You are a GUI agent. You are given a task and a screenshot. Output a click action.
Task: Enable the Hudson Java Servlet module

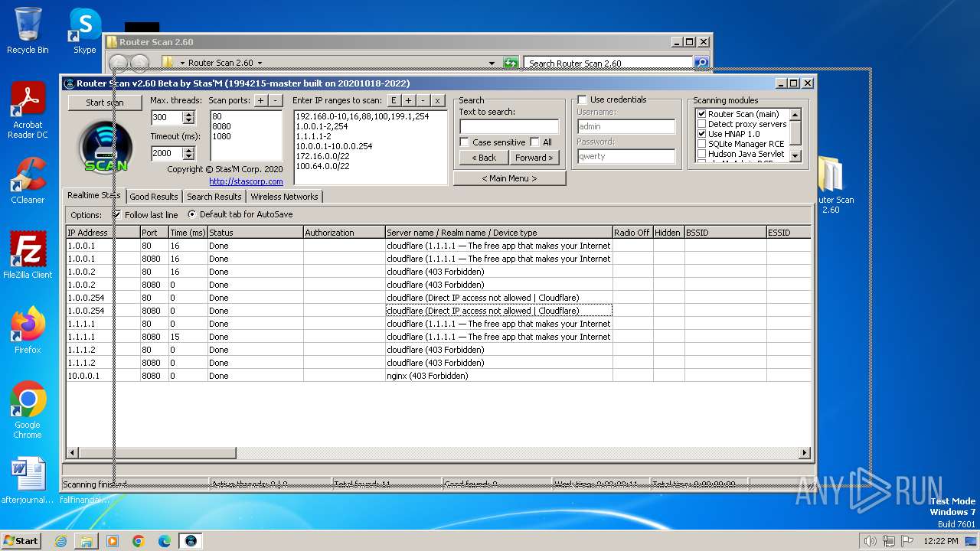coord(701,154)
